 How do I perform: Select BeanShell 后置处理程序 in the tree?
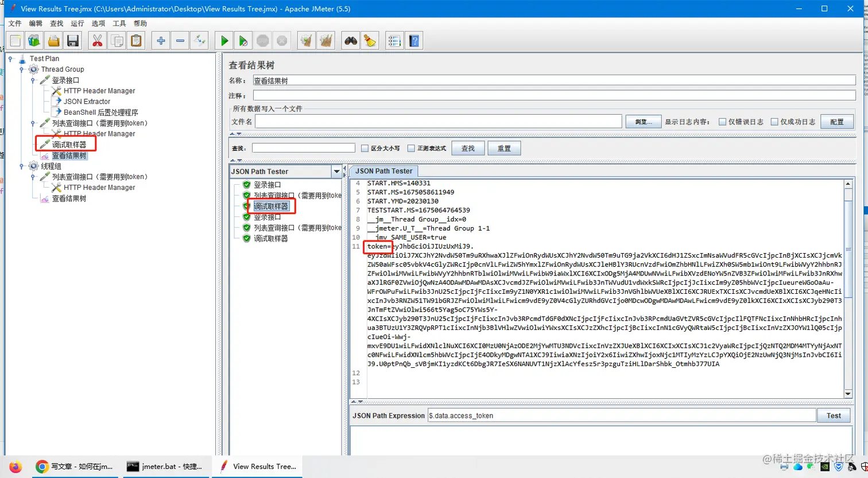click(x=100, y=112)
